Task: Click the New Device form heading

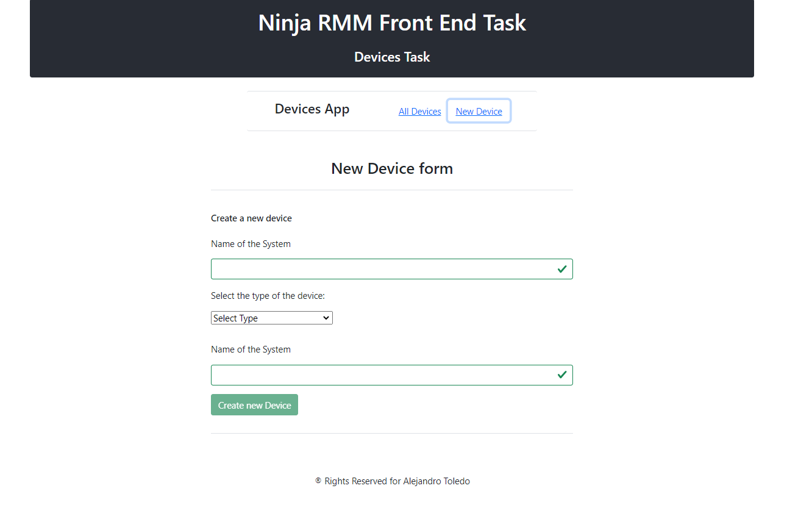Action: coord(392,168)
